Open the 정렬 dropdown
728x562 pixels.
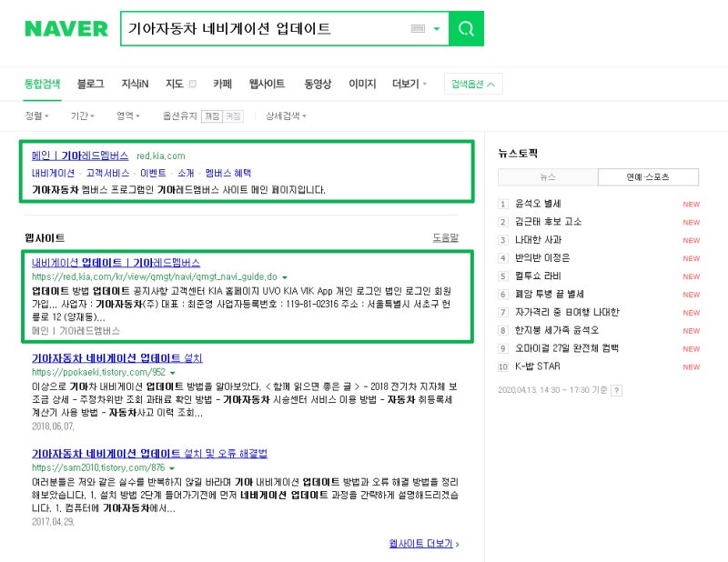click(36, 116)
